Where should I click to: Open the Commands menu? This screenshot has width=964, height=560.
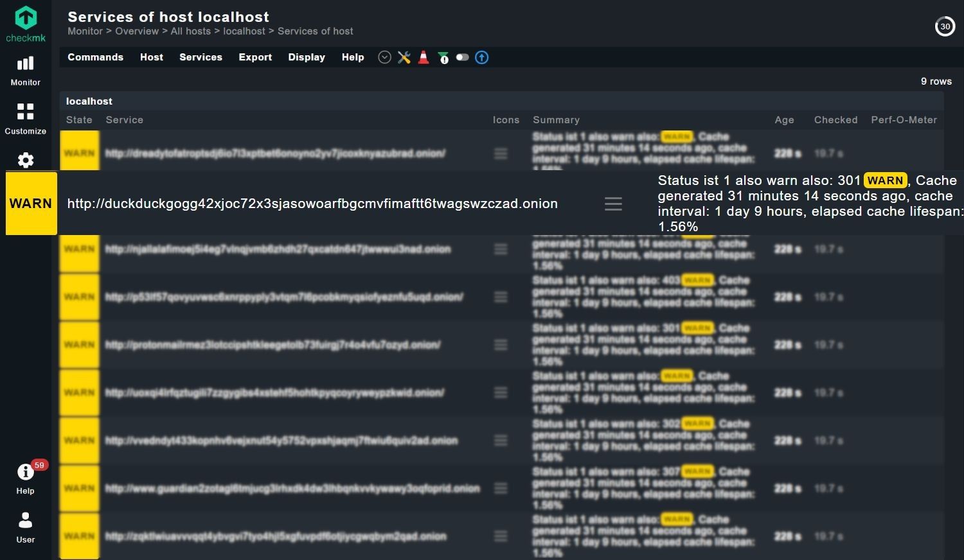pos(95,57)
